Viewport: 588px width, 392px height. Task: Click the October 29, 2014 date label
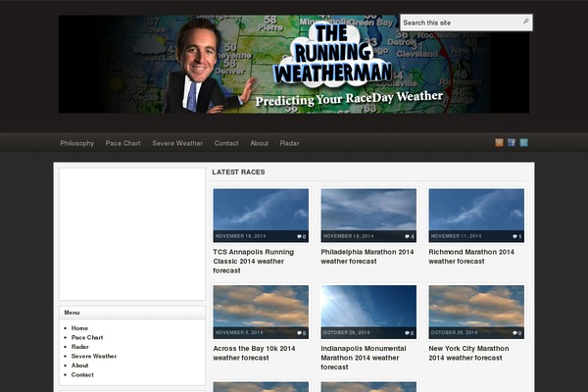pyautogui.click(x=347, y=332)
